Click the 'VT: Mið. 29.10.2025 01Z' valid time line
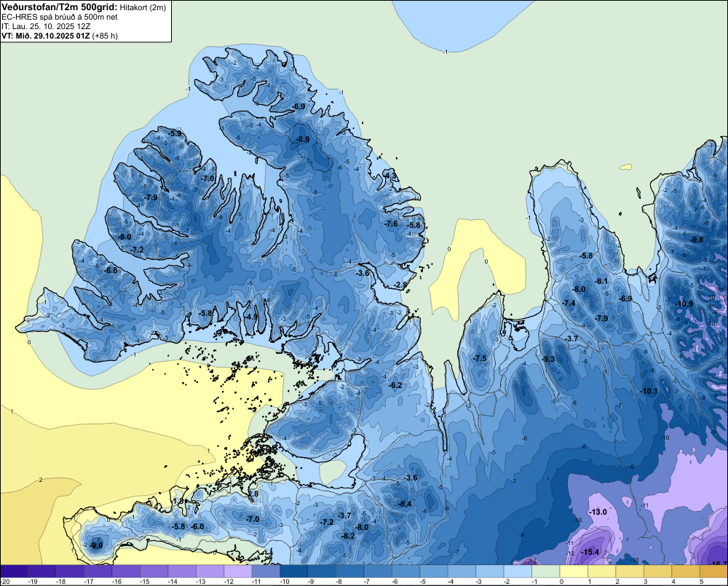The width and height of the screenshot is (728, 586). (60, 36)
